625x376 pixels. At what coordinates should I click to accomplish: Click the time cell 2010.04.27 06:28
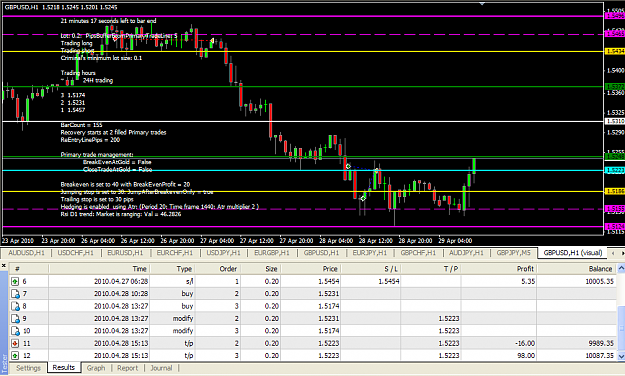[x=121, y=282]
